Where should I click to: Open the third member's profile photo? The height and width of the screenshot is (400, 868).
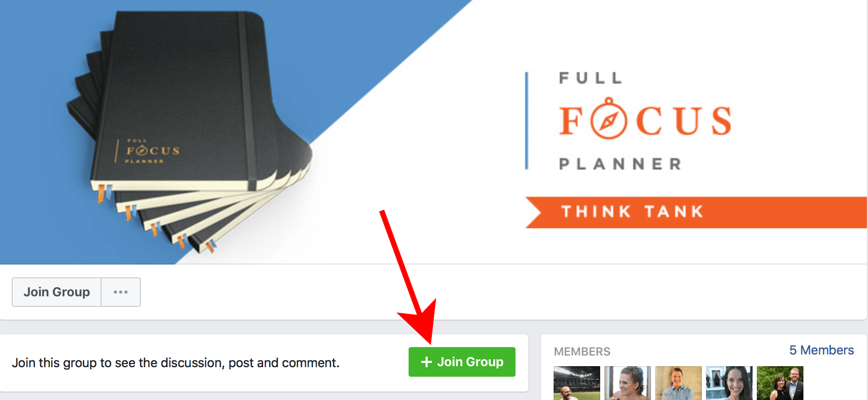(x=679, y=383)
